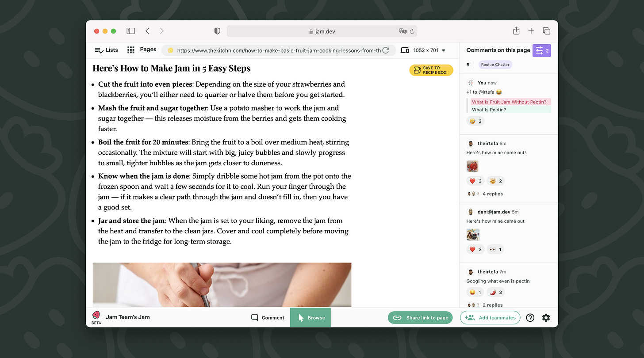Click the comment filter sliders icon
Viewport: 644px width, 358px height.
point(541,50)
